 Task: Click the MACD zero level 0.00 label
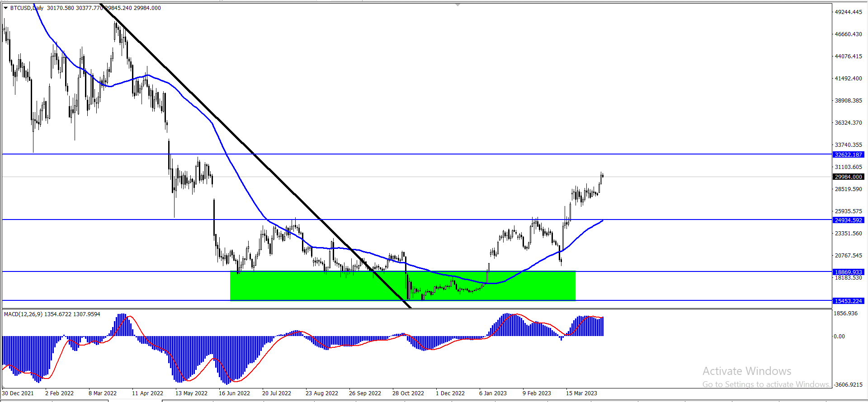pyautogui.click(x=839, y=336)
